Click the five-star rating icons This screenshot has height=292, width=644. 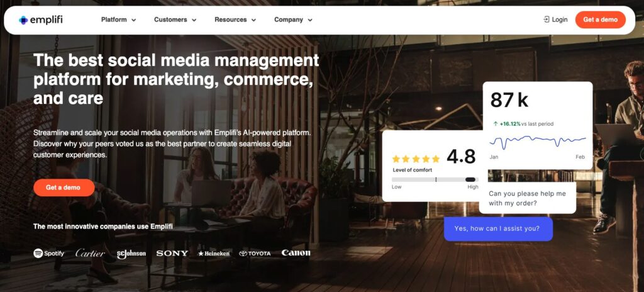click(416, 159)
